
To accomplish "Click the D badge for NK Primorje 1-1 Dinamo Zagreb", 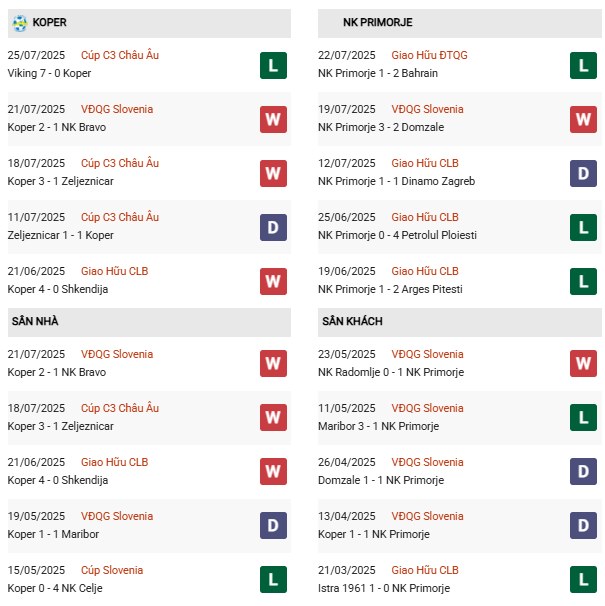I will pyautogui.click(x=584, y=174).
